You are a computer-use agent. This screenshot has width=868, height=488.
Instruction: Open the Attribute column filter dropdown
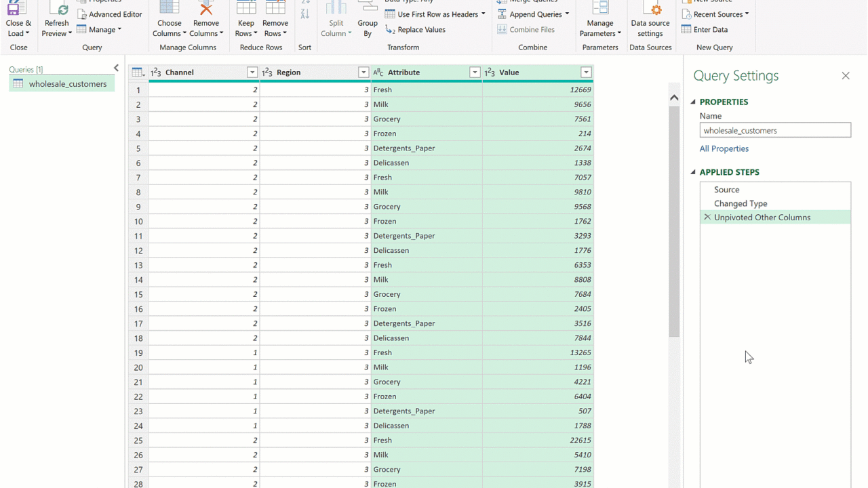(x=475, y=73)
